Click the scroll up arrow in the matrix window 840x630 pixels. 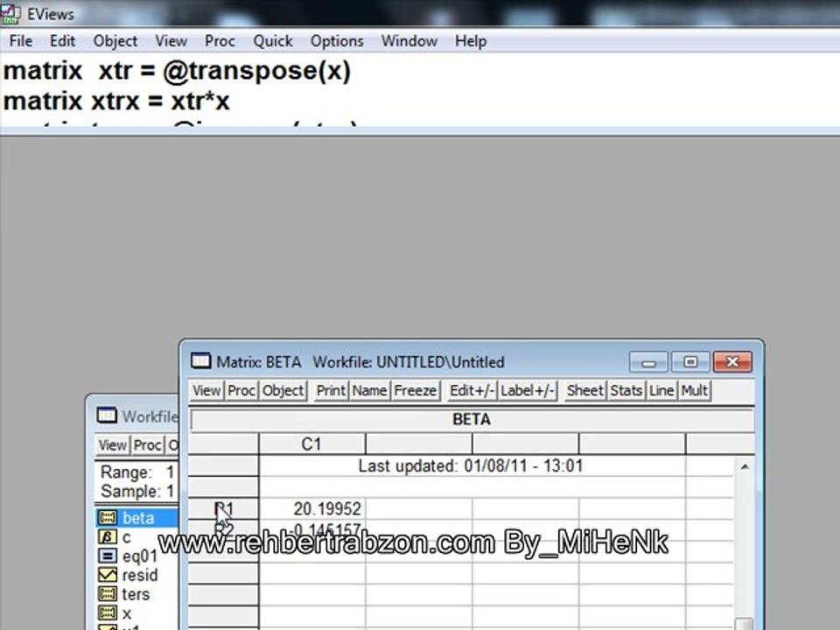tap(744, 466)
